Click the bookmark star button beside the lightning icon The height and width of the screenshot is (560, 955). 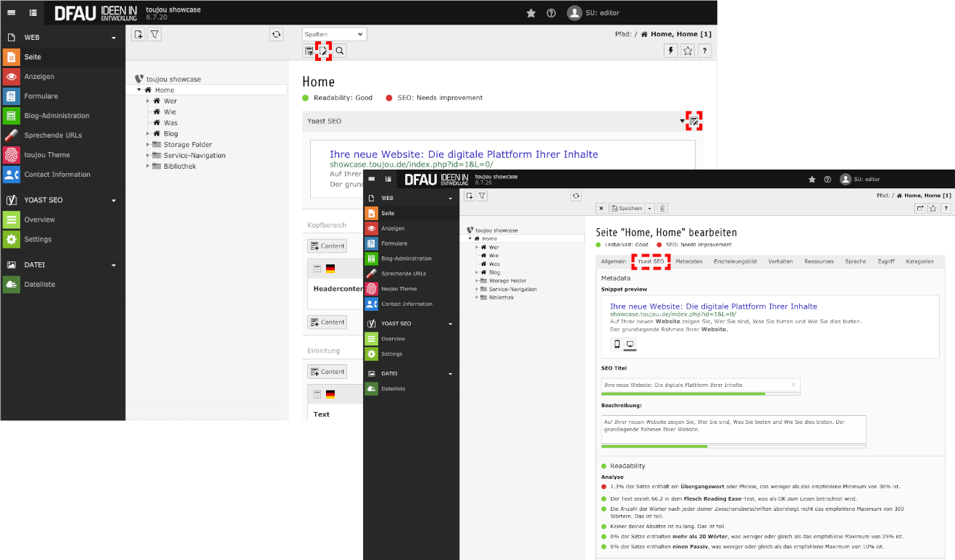[x=688, y=51]
